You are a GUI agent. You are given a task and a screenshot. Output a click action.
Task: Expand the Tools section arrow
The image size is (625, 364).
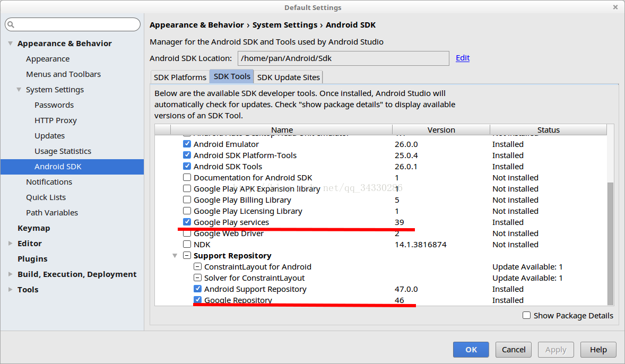(x=11, y=289)
